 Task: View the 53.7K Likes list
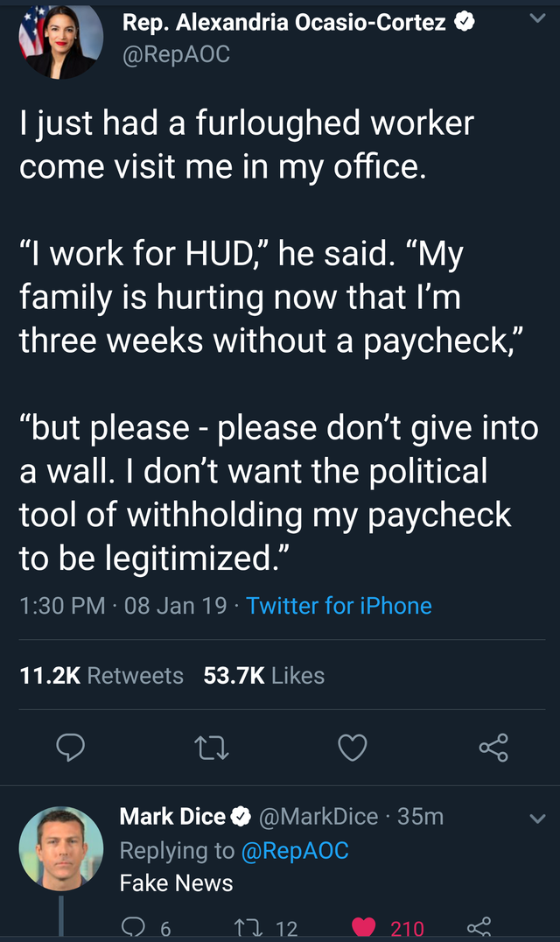[263, 676]
